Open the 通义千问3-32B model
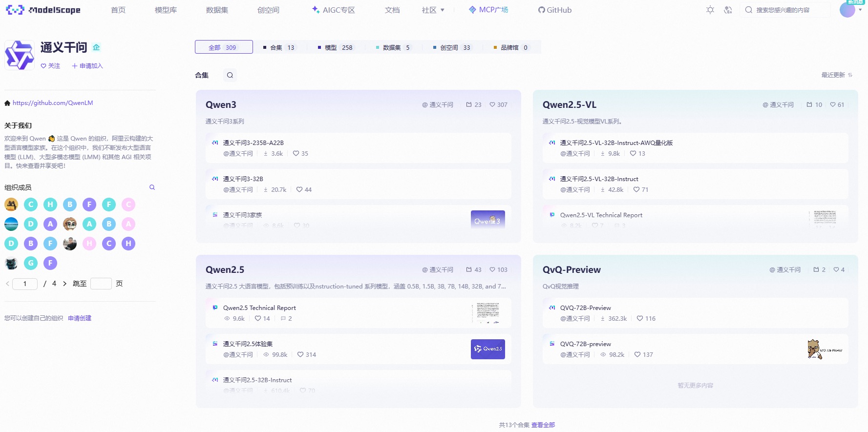 (x=243, y=179)
